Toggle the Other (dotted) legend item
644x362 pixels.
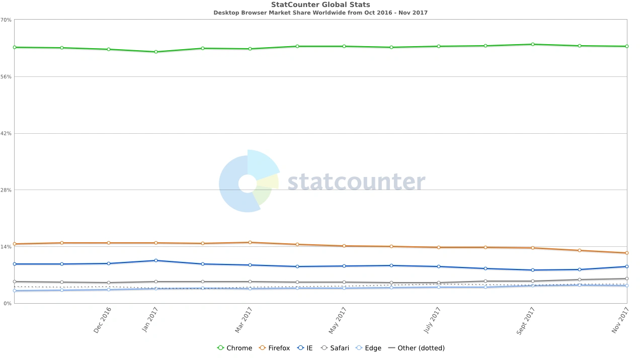pos(416,348)
